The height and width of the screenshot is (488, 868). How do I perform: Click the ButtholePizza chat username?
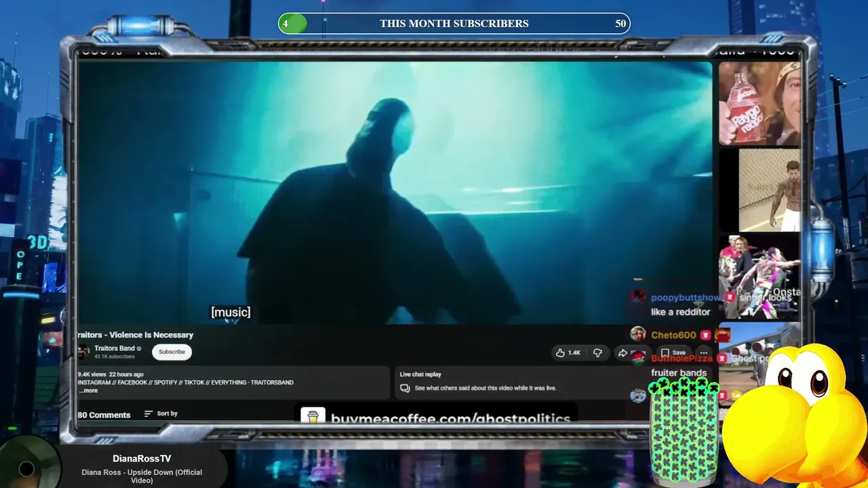click(x=682, y=359)
